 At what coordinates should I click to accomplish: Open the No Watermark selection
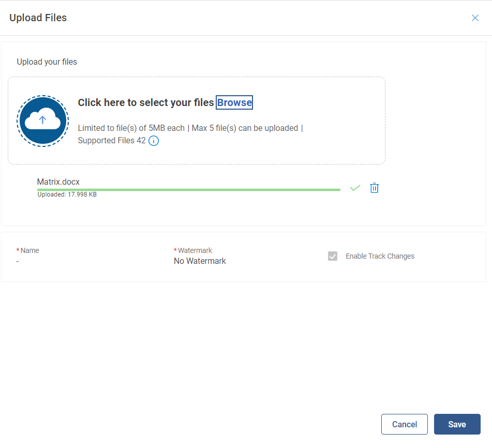(200, 261)
